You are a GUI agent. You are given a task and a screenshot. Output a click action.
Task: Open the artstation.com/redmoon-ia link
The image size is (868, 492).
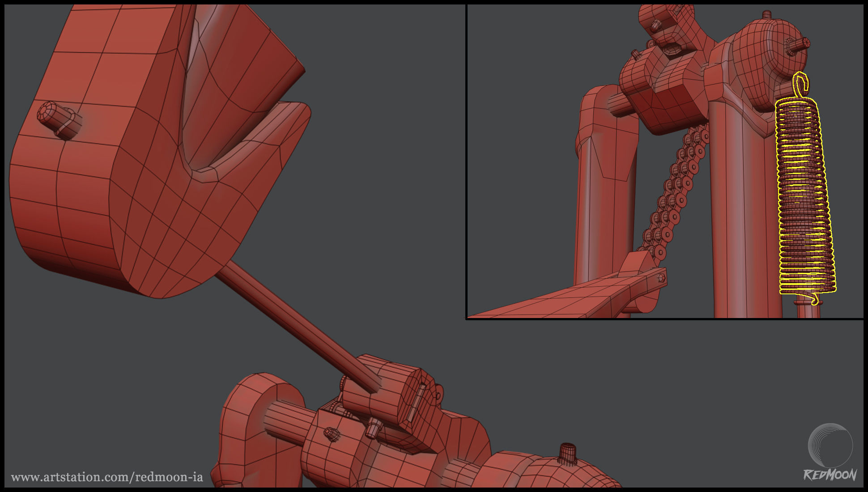tap(106, 477)
